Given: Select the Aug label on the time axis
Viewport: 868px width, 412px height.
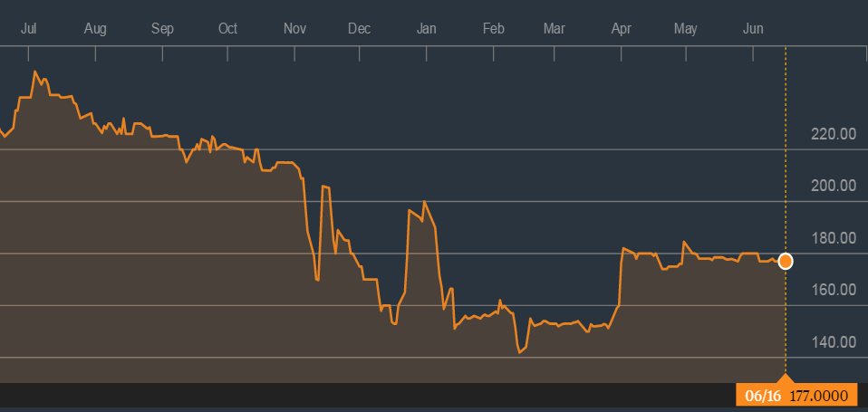Looking at the screenshot, I should (95, 29).
